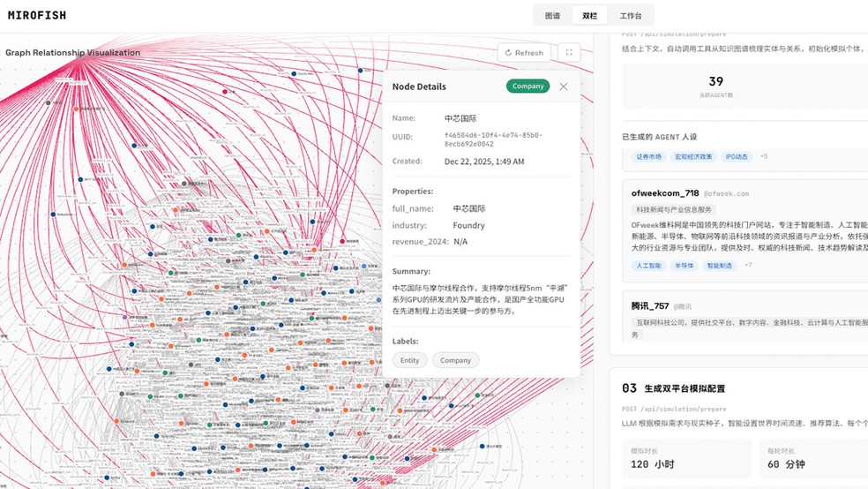Click the Company label chip under Labels
This screenshot has width=868, height=489.
tap(455, 360)
